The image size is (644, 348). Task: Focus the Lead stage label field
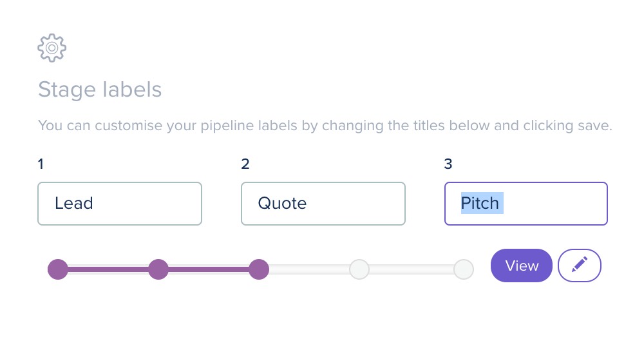coord(120,204)
